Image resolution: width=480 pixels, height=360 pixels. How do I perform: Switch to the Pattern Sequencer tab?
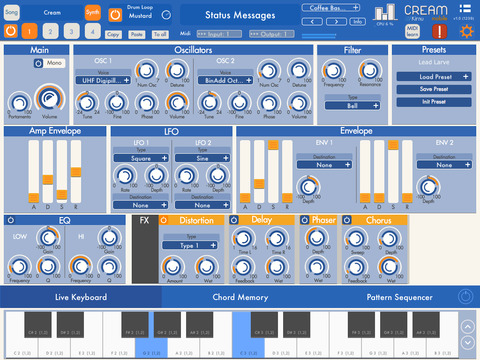point(399,297)
